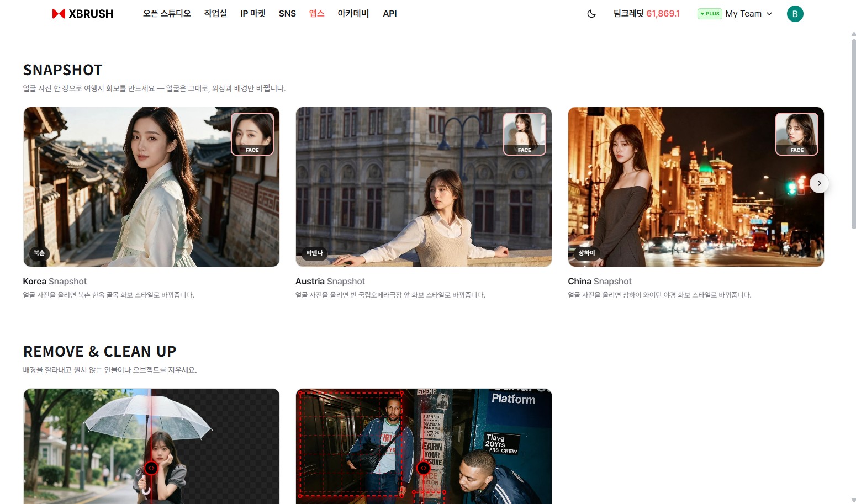
Task: Open the IP 마켓 menu item
Action: pos(253,13)
